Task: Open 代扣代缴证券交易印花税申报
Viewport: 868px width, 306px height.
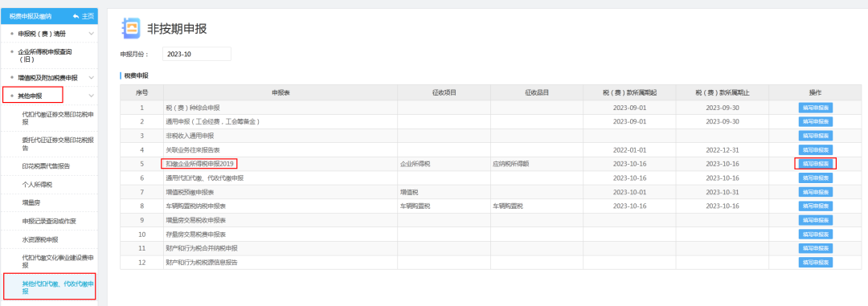Action: coord(58,118)
